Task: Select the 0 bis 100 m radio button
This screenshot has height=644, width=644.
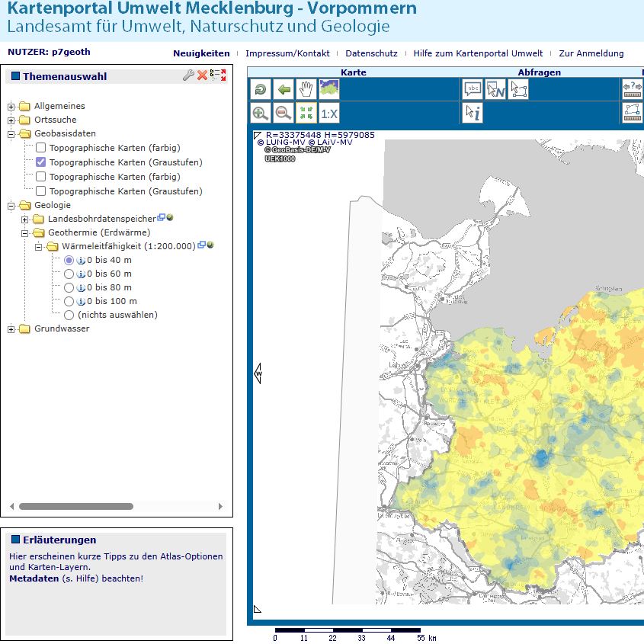Action: 69,302
